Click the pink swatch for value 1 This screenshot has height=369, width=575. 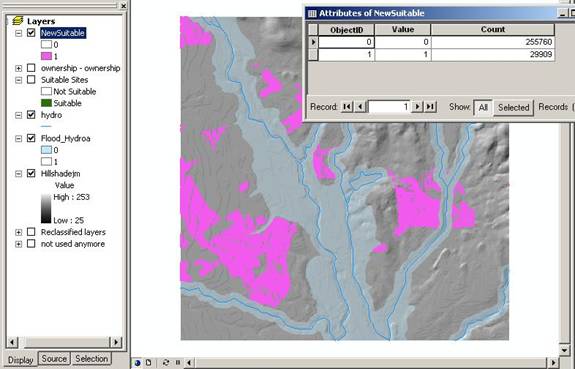[x=46, y=56]
